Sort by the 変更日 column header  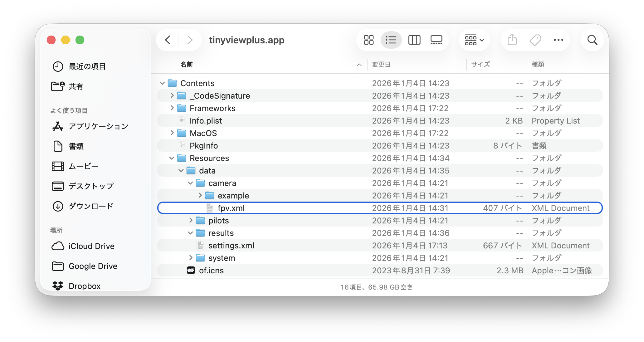(381, 65)
